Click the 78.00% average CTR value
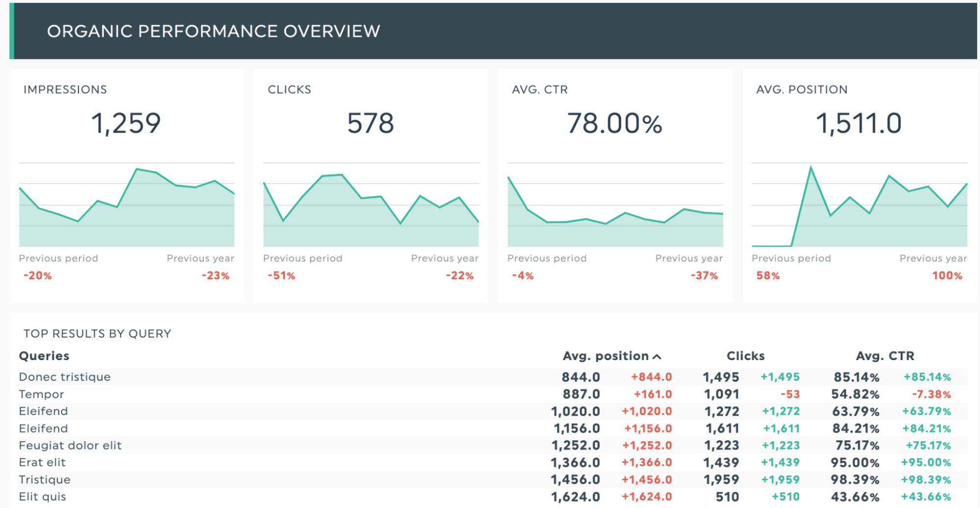Screen dimensions: 980x508 pos(614,123)
